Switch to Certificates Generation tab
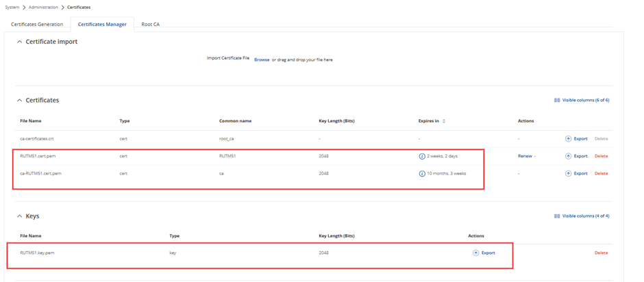This screenshot has height=282, width=644. (x=37, y=25)
